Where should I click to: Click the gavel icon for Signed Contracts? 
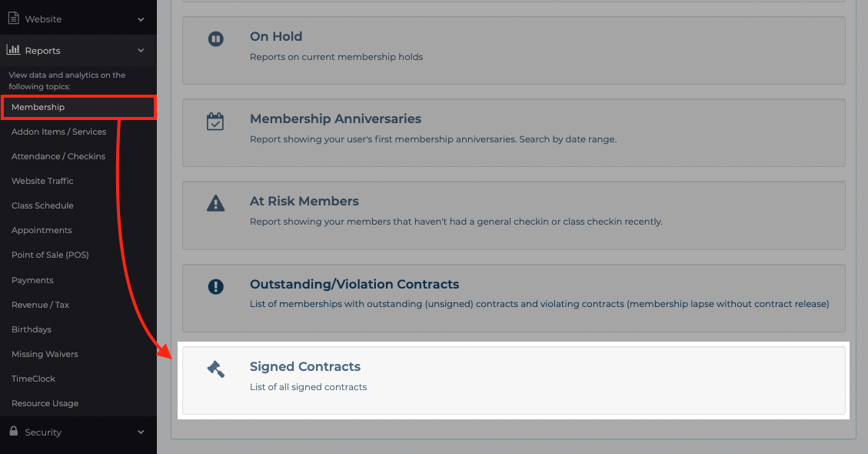pos(216,369)
